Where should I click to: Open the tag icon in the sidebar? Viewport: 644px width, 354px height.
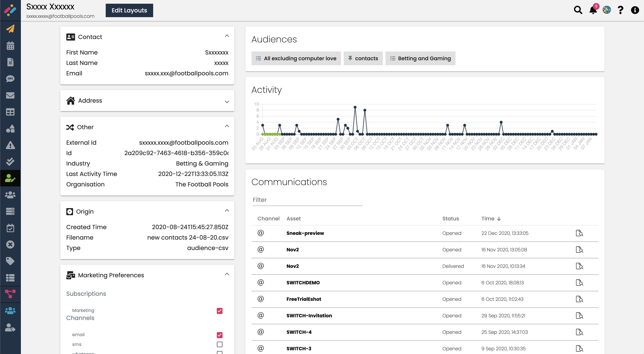pyautogui.click(x=10, y=261)
